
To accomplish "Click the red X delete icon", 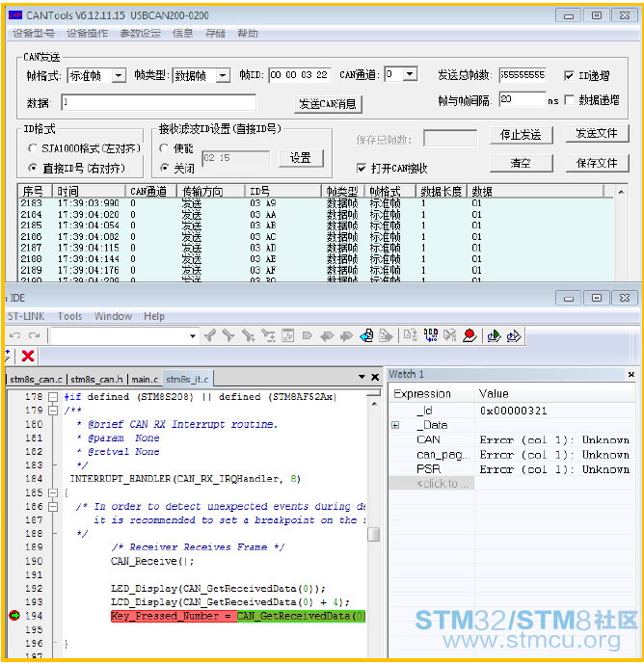I will tap(28, 356).
